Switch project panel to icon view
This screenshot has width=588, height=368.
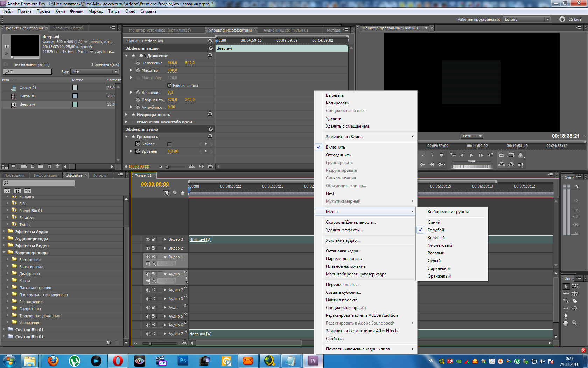pos(13,166)
